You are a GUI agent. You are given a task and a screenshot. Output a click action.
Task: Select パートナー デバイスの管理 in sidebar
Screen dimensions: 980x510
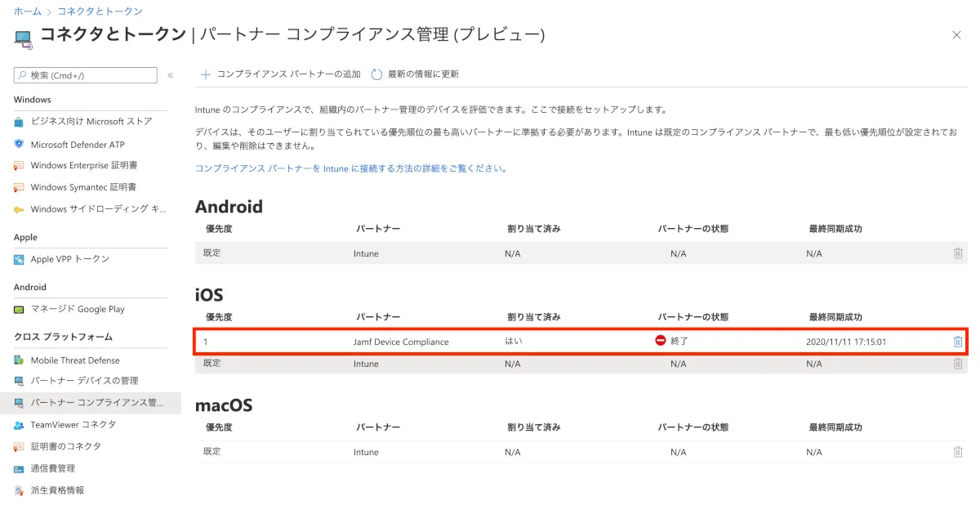point(84,381)
